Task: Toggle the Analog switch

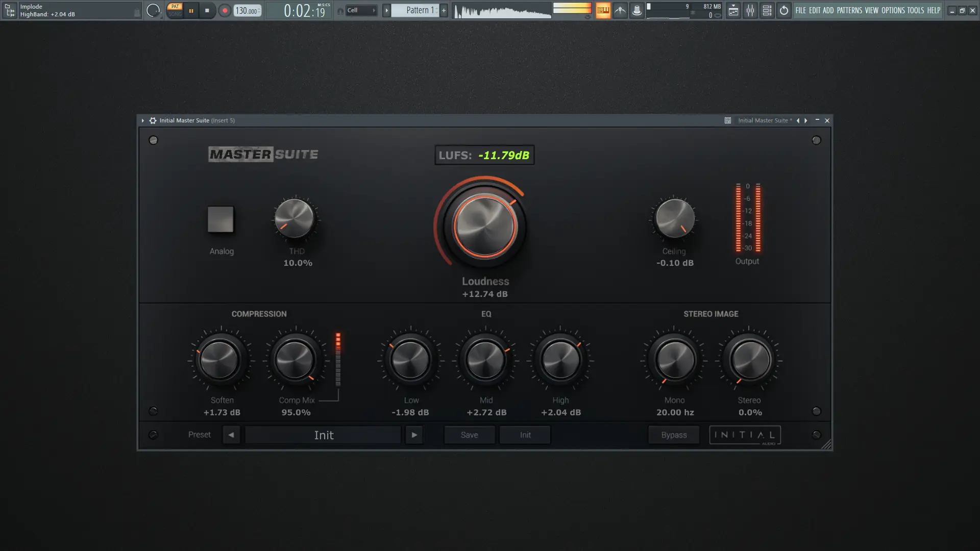Action: tap(220, 219)
